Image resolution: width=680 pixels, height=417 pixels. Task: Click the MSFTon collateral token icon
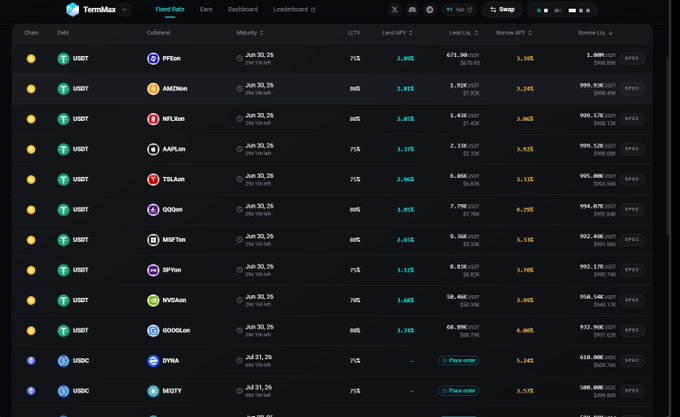tap(153, 240)
